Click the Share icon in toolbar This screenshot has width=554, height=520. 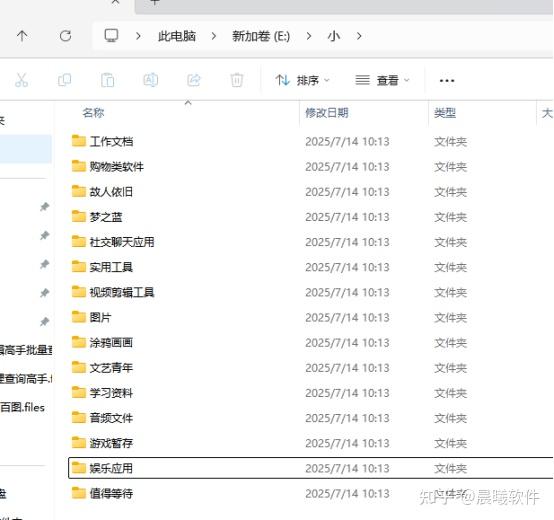point(194,80)
